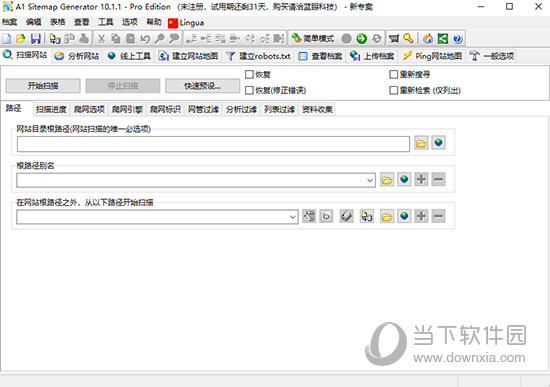550x387 pixels.
Task: Click the shopping cart buy icon
Action: point(394,38)
